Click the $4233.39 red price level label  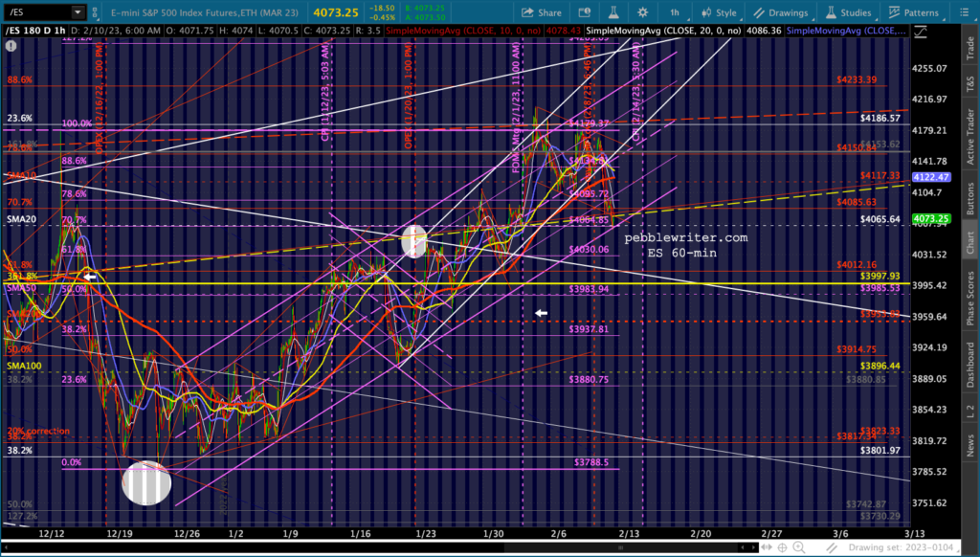pyautogui.click(x=857, y=80)
